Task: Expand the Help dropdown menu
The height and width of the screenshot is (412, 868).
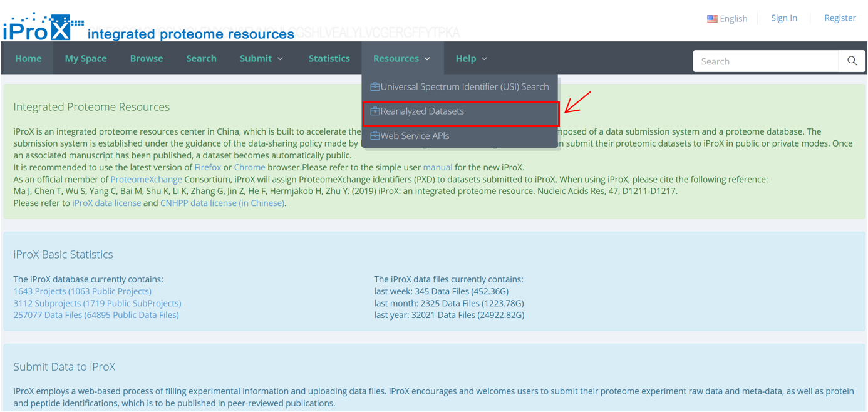Action: pyautogui.click(x=472, y=58)
